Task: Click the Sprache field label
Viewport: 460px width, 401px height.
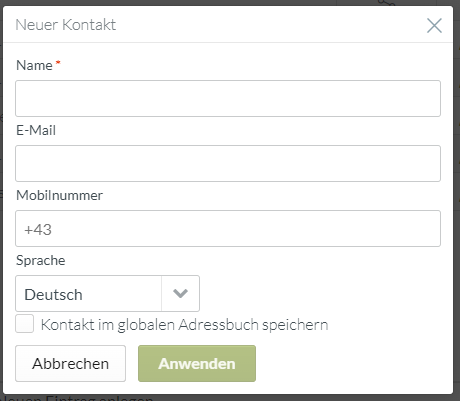Action: point(41,260)
